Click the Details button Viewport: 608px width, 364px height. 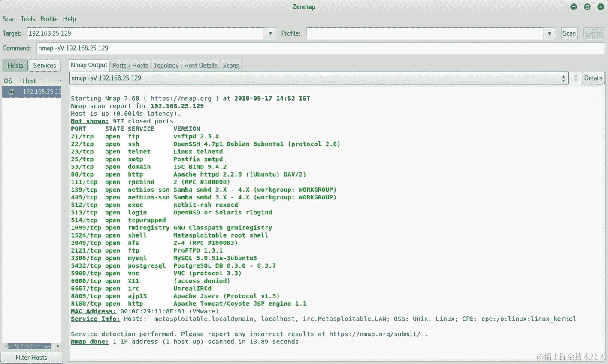click(x=593, y=78)
